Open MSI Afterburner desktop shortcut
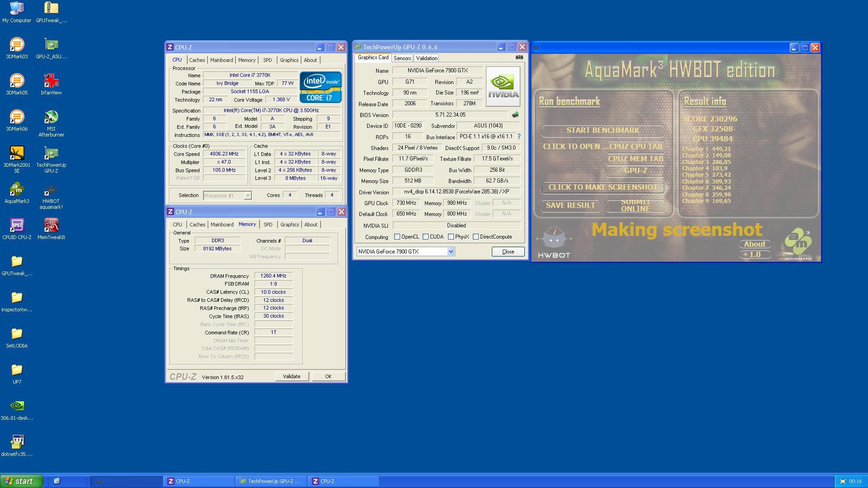 tap(51, 123)
